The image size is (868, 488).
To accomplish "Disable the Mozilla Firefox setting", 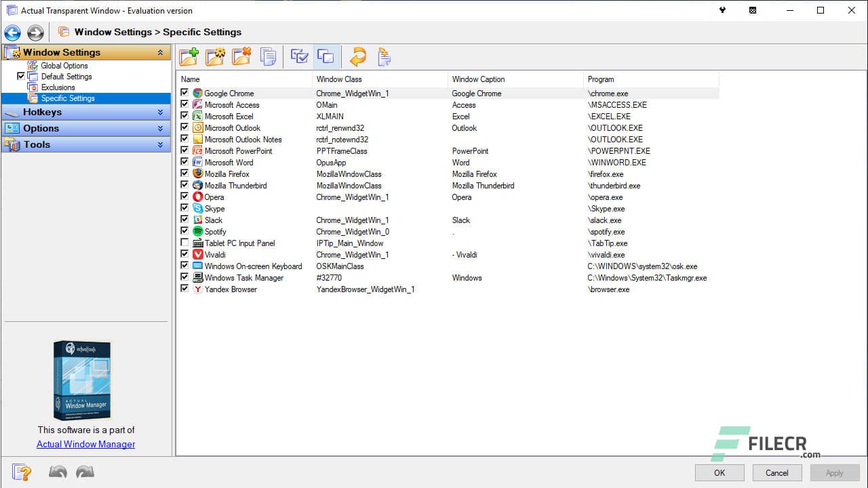I will 184,174.
